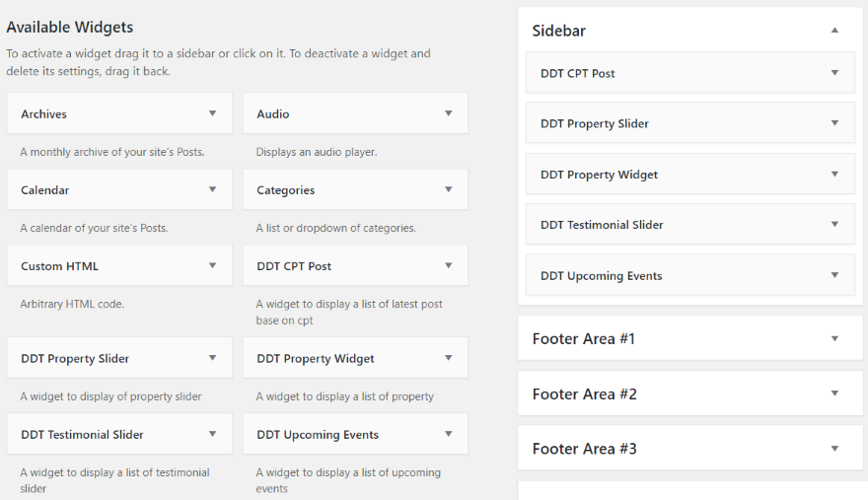This screenshot has width=868, height=500.
Task: Expand the Archives widget arrow
Action: pos(212,113)
